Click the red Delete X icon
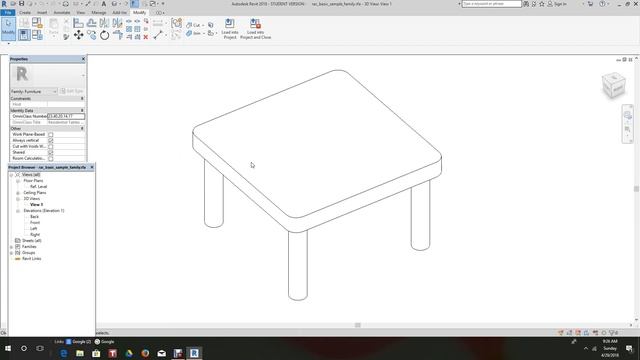Viewport: 640px width, 360px height. click(146, 37)
